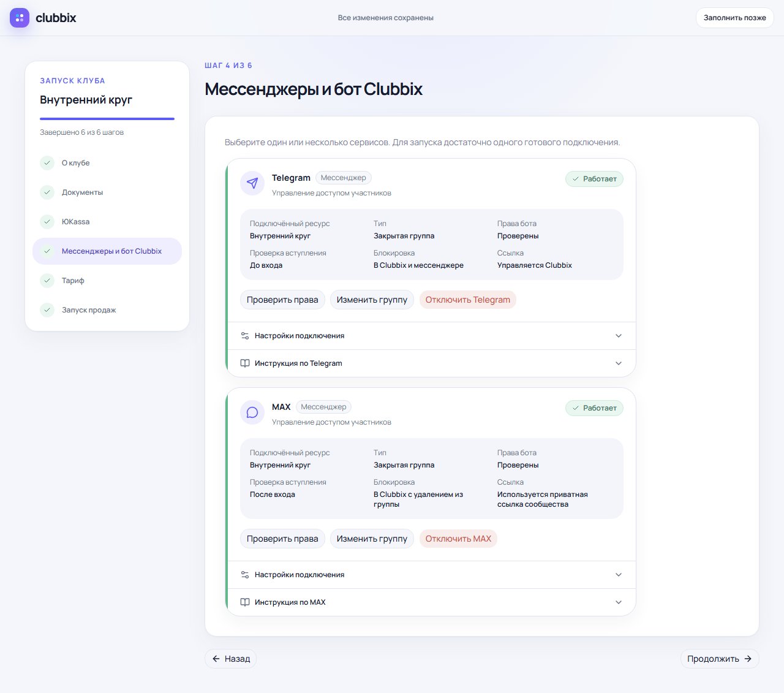Click Отключить MAX button
Screen dimensions: 784x693
458,539
